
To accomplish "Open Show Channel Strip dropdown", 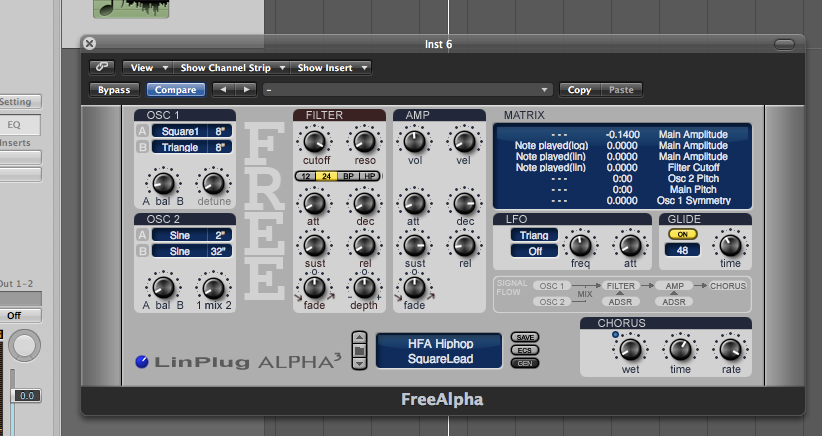I will pyautogui.click(x=231, y=68).
